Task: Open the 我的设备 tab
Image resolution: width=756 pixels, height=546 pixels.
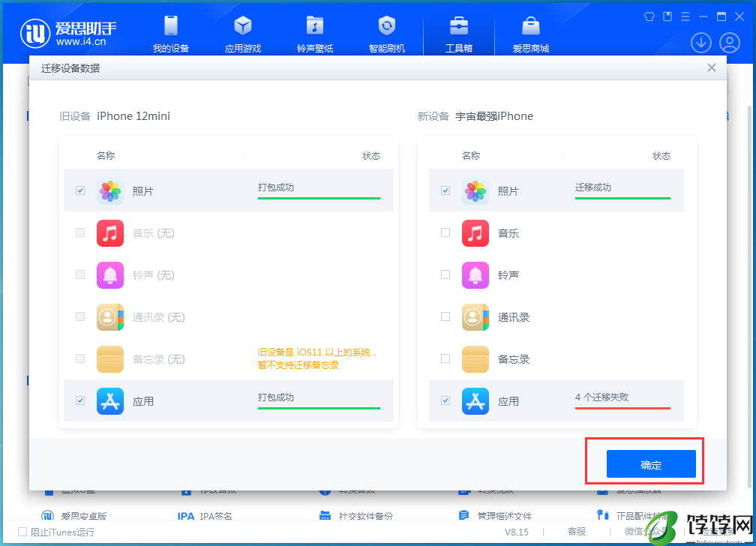Action: 171,34
